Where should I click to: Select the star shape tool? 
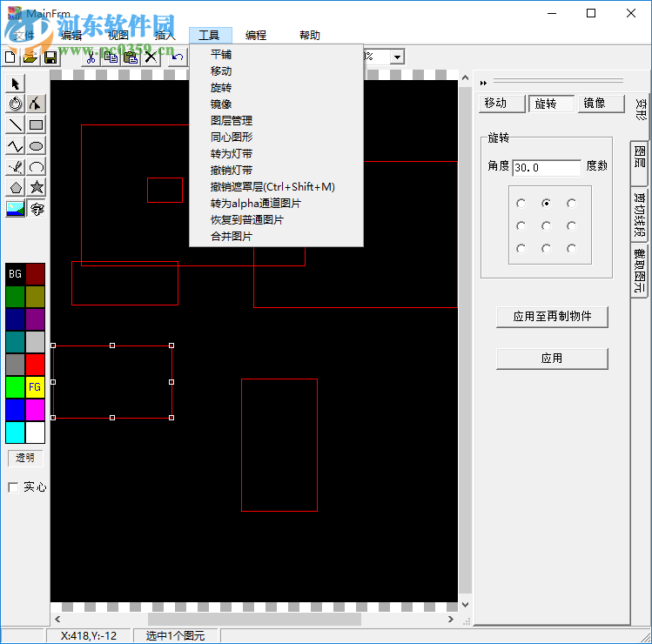click(36, 187)
